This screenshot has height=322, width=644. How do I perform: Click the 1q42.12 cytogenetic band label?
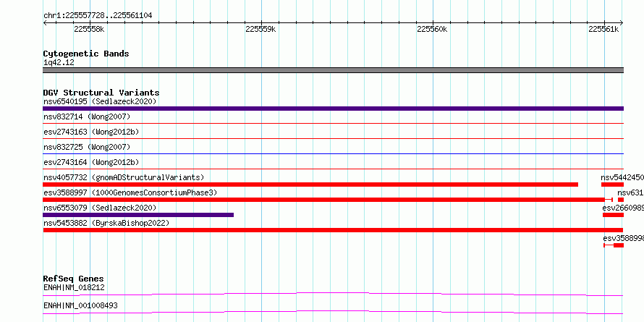59,62
